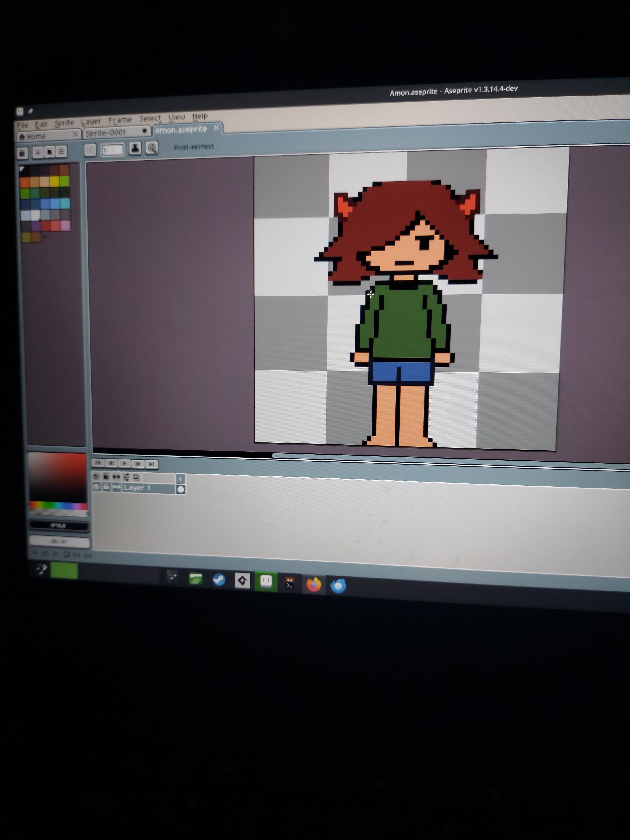Launch Steam from the taskbar
This screenshot has width=630, height=840.
(x=219, y=580)
